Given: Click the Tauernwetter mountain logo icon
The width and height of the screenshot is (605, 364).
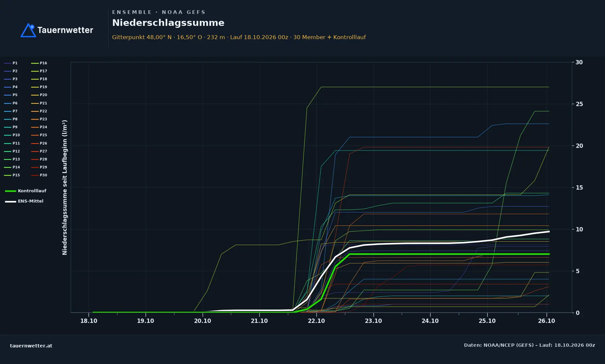Looking at the screenshot, I should [x=28, y=30].
